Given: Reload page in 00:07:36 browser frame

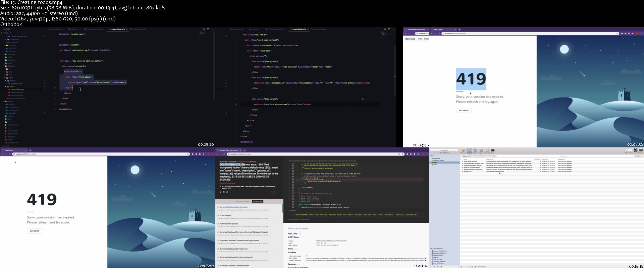Looking at the screenshot, I should click(x=439, y=33).
